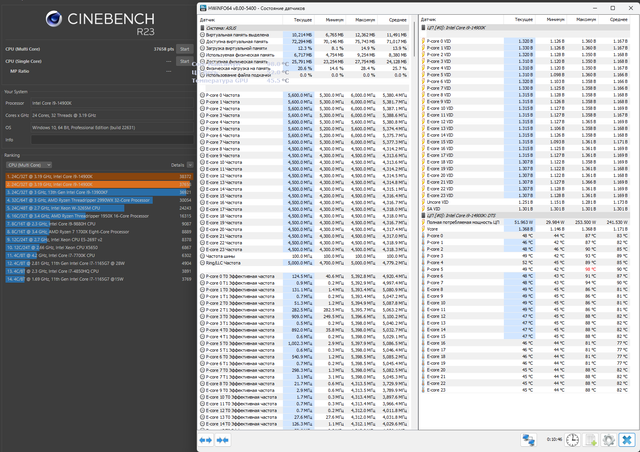Click thermometer icon beside E-core 23 temperature

424,390
